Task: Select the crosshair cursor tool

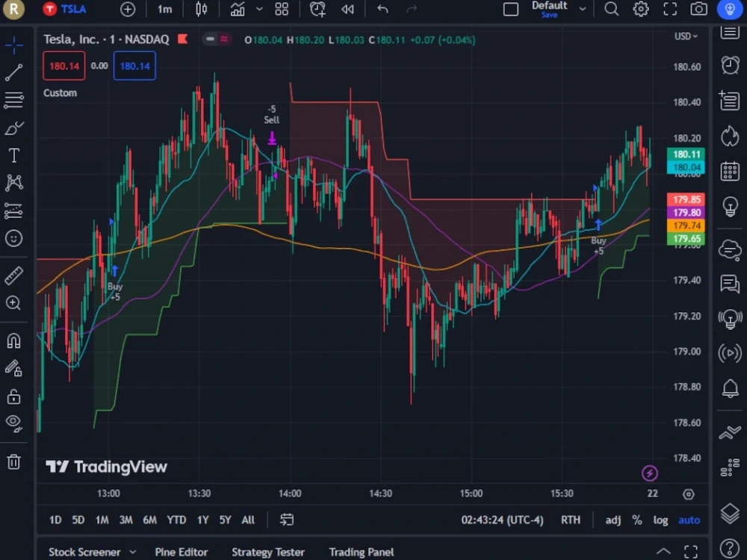Action: pos(13,46)
